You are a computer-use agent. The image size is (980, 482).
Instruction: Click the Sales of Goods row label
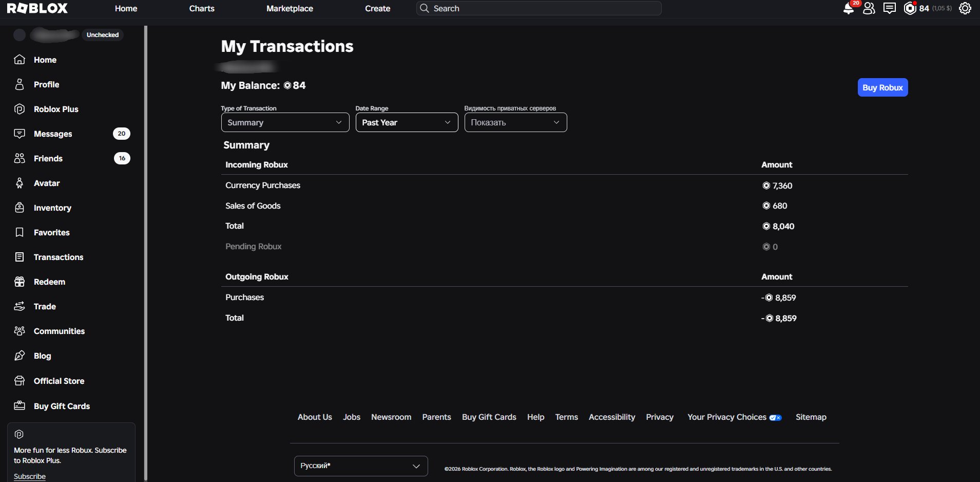click(x=253, y=206)
